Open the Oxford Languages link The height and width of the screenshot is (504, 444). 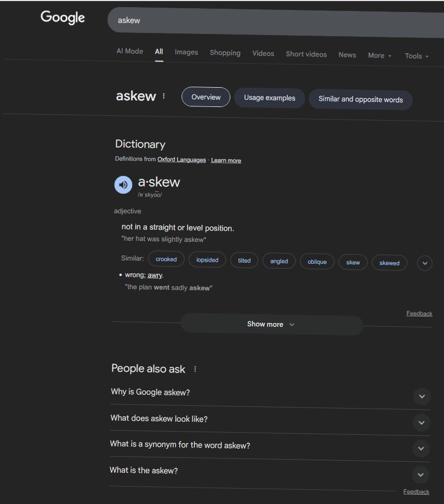[181, 160]
